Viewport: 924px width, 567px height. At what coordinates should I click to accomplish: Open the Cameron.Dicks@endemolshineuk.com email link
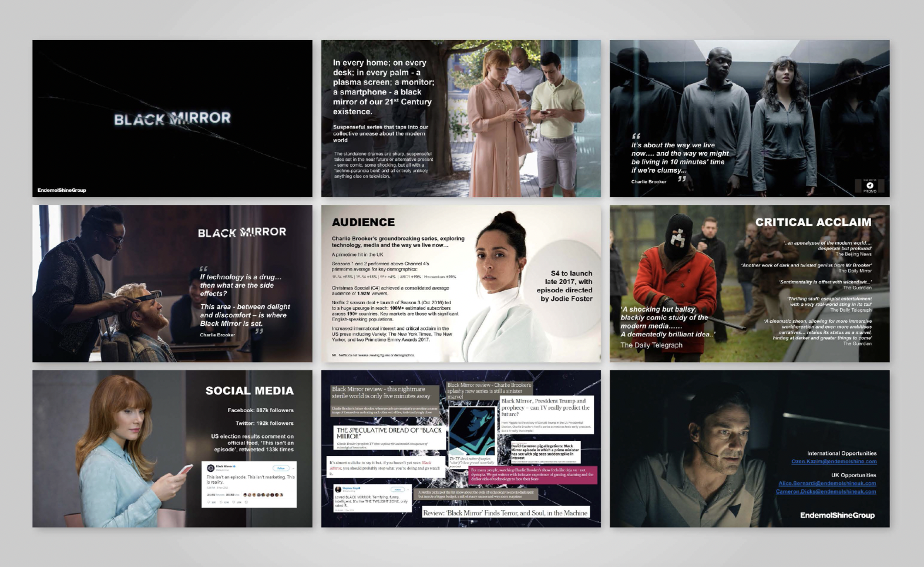coord(826,492)
